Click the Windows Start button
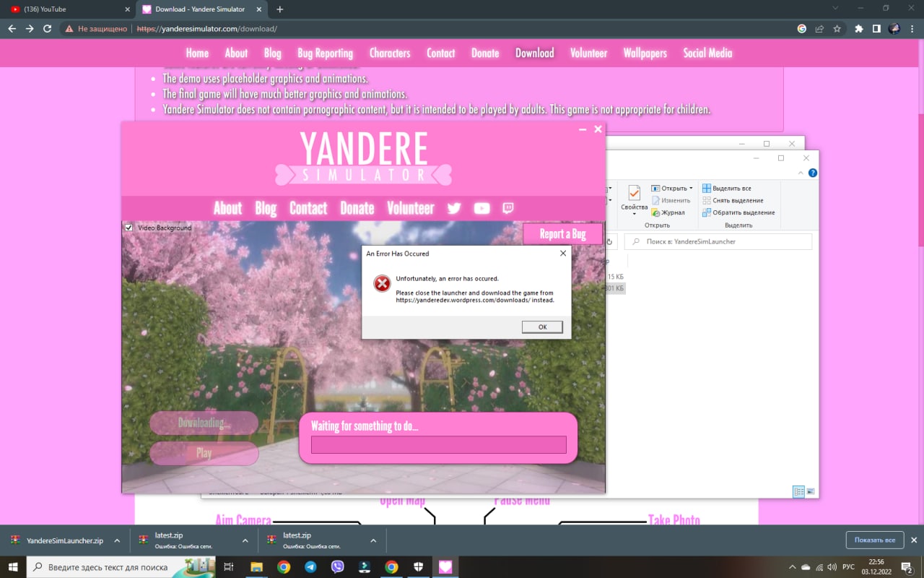The image size is (924, 578). (x=12, y=567)
